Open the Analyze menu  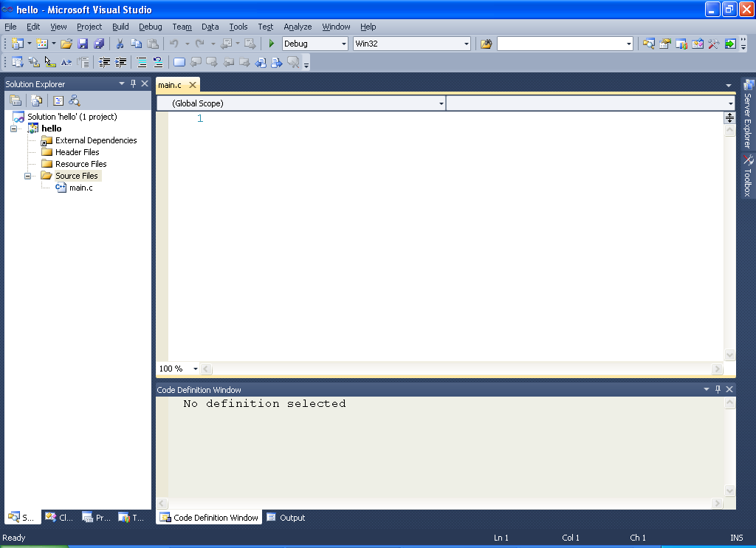[x=298, y=27]
